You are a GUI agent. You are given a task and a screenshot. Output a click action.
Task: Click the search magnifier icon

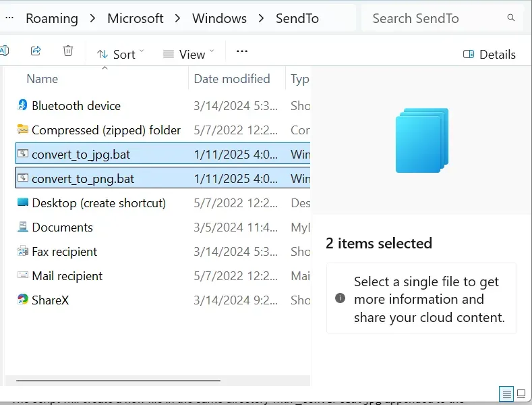511,18
